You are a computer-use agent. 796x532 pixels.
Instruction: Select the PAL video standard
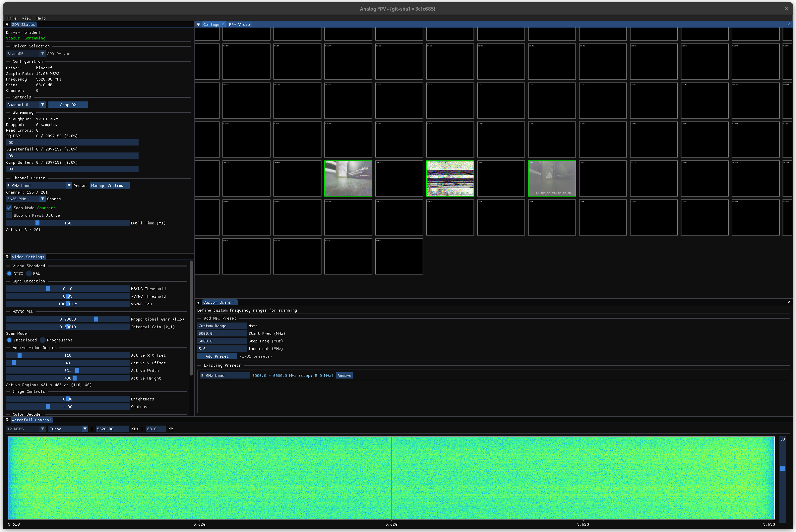click(29, 273)
